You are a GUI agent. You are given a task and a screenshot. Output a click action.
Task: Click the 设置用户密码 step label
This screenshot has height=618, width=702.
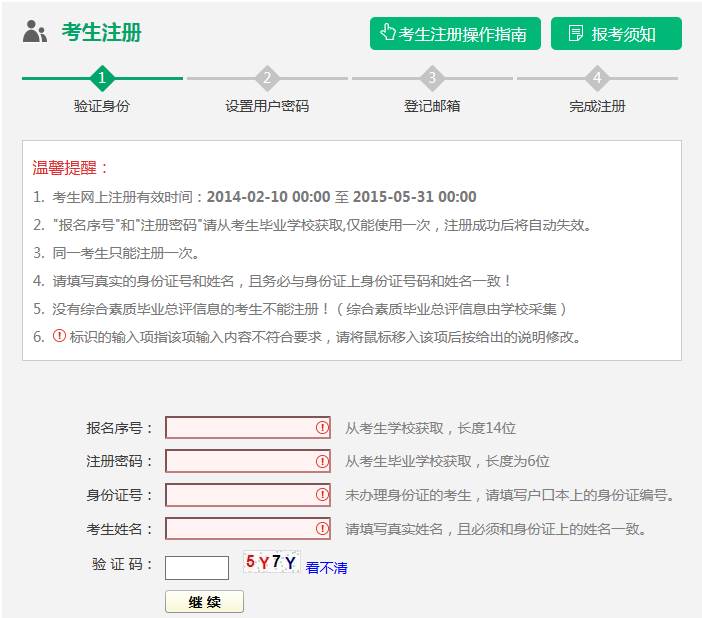click(266, 106)
